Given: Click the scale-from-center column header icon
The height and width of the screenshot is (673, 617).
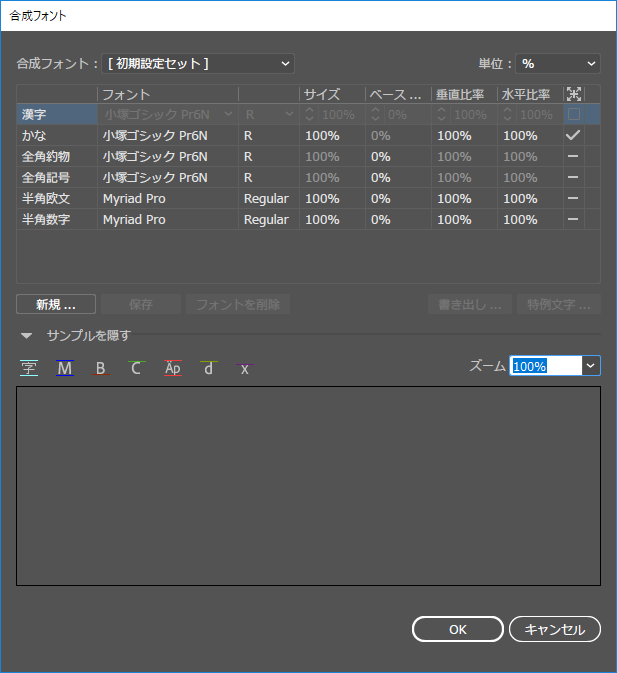Looking at the screenshot, I should [x=574, y=94].
